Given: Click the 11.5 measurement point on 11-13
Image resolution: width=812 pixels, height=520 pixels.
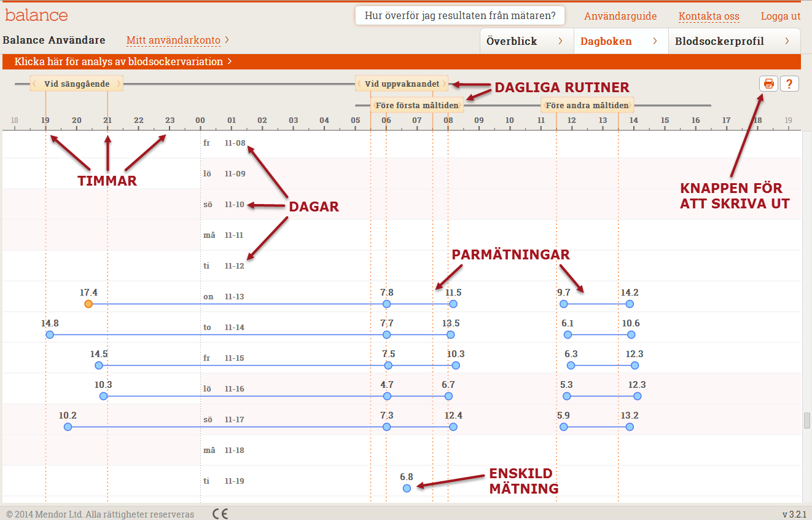Looking at the screenshot, I should click(453, 304).
